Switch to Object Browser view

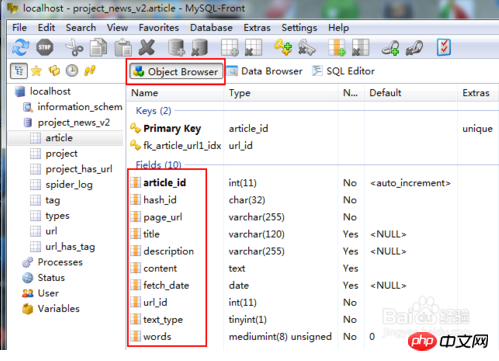tap(176, 71)
